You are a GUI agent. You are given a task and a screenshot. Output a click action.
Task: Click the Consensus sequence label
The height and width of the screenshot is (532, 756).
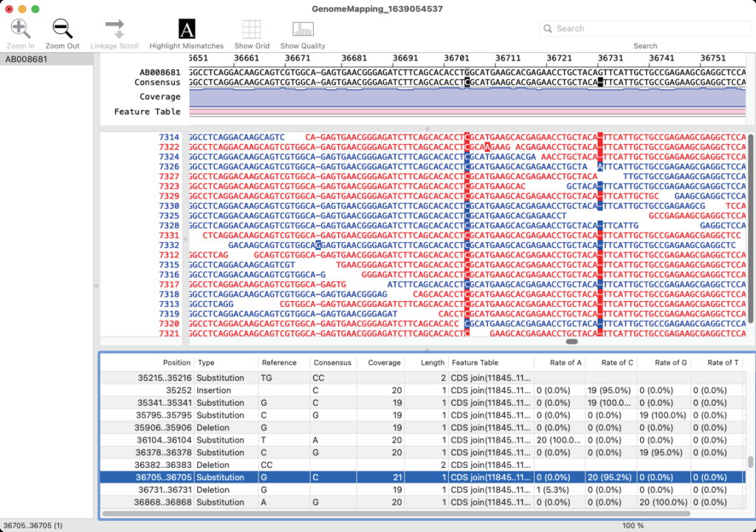(158, 83)
